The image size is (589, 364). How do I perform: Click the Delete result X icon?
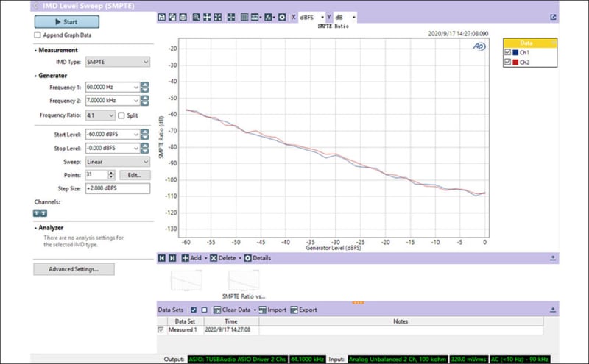click(214, 258)
